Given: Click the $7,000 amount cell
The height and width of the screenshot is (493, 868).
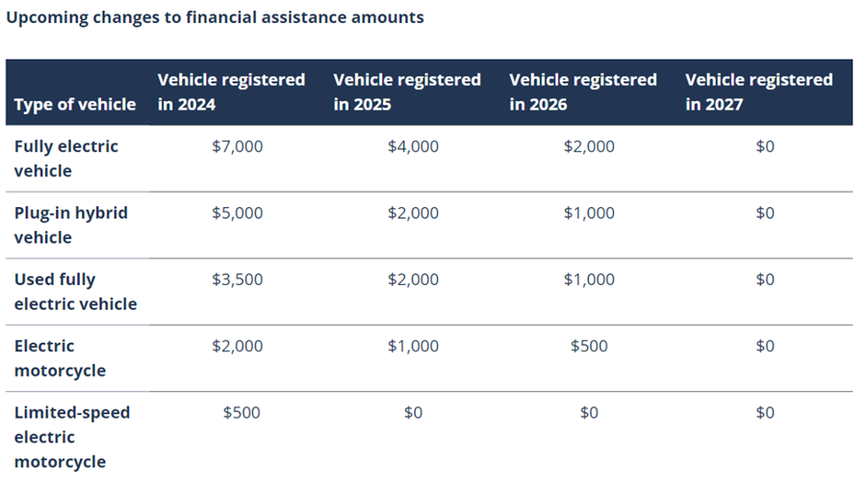Looking at the screenshot, I should (238, 146).
